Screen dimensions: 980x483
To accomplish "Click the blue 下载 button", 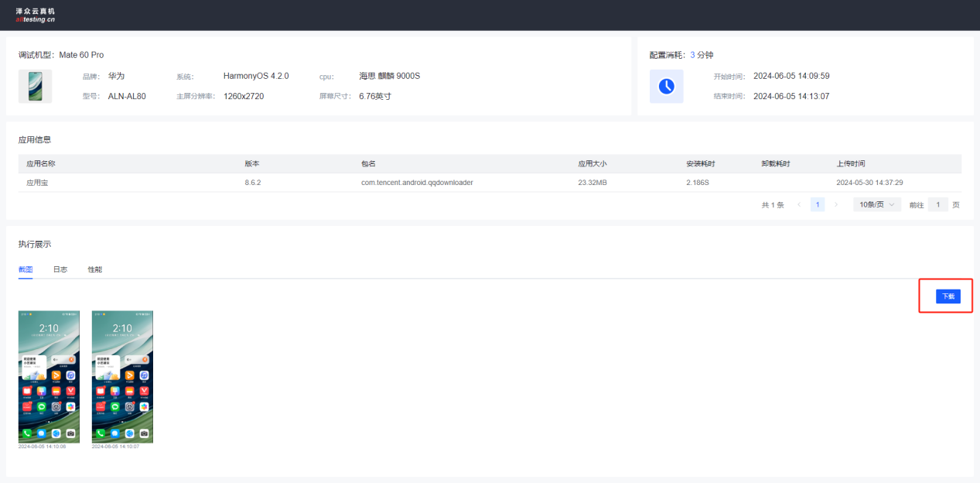I will (948, 296).
